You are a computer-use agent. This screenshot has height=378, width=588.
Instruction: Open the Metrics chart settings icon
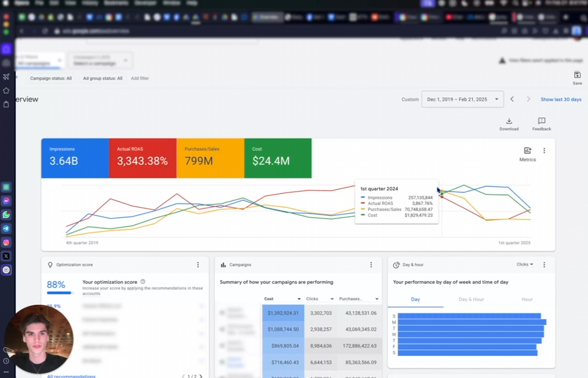[527, 151]
